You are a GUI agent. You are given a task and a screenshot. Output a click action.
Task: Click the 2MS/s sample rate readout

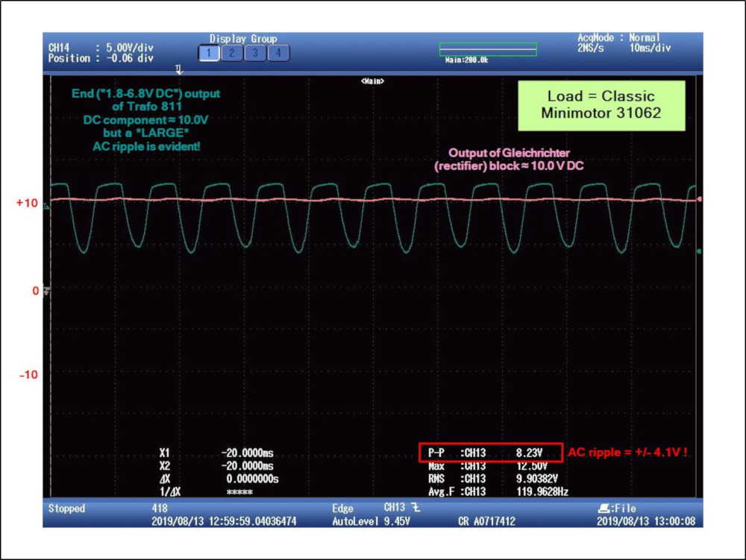point(589,48)
